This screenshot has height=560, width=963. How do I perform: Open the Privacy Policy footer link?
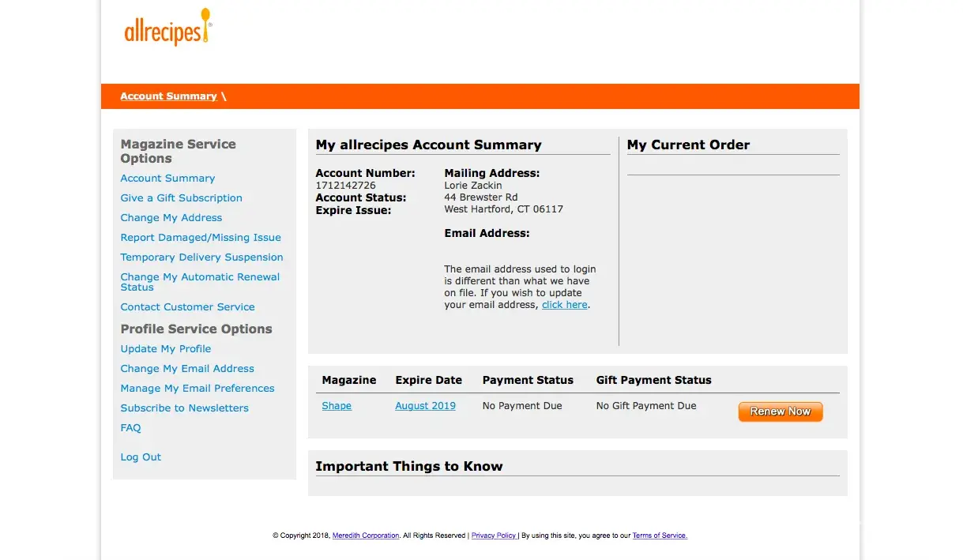[494, 536]
